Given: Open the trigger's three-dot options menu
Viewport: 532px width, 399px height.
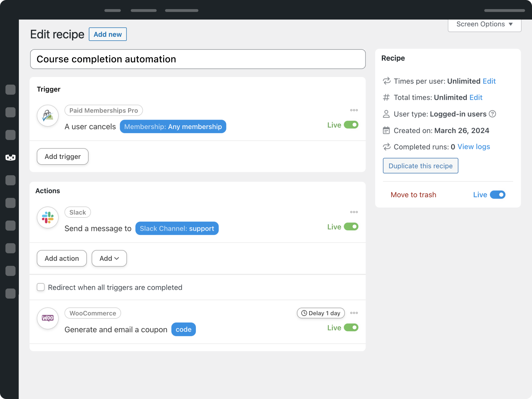Looking at the screenshot, I should (x=354, y=110).
